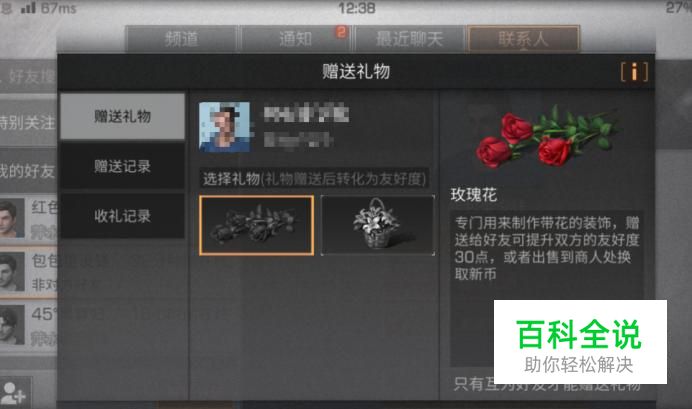The image size is (692, 409).
Task: Click the recipient's avatar picture
Action: coord(224,127)
